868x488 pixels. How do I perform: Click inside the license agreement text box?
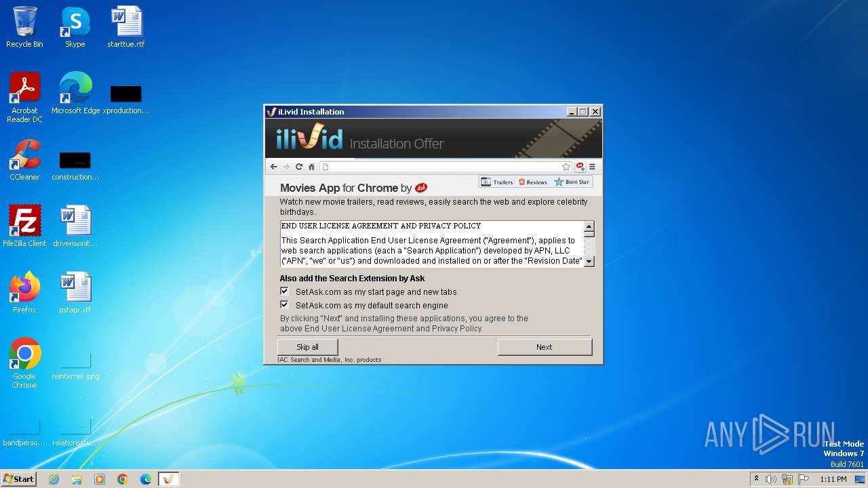point(432,244)
